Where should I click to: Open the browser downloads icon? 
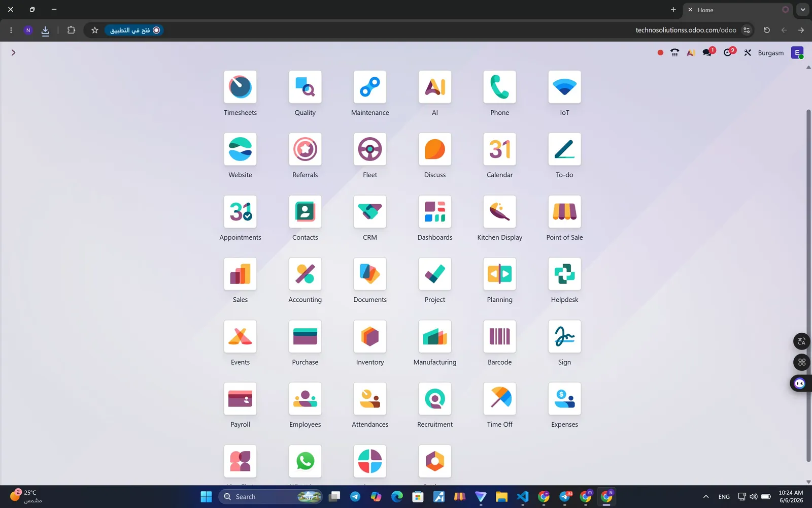(45, 30)
